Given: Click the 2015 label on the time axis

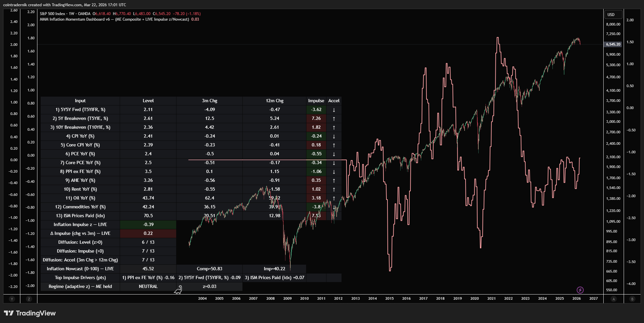Looking at the screenshot, I should (x=389, y=298).
